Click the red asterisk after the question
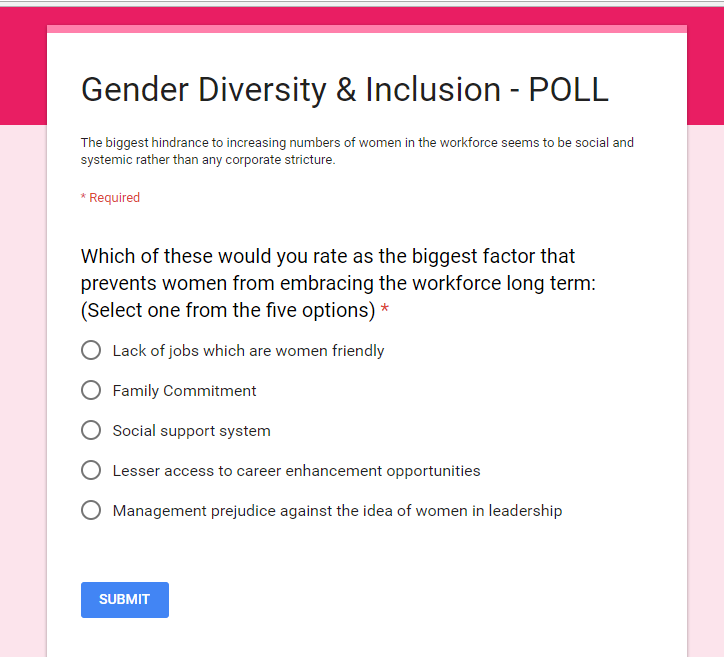 tap(385, 311)
